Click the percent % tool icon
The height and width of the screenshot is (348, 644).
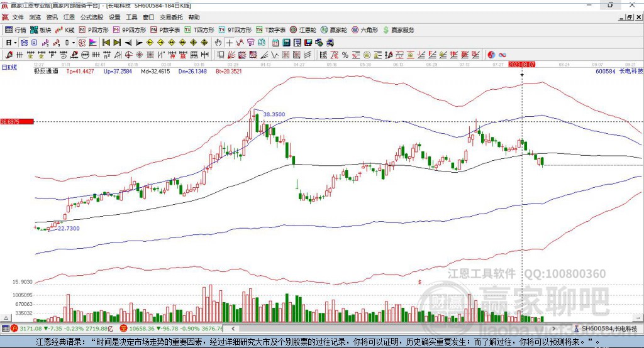[x=345, y=55]
